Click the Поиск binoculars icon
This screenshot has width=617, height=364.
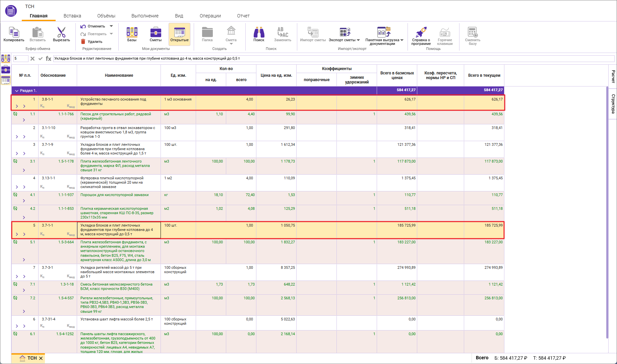coord(259,33)
